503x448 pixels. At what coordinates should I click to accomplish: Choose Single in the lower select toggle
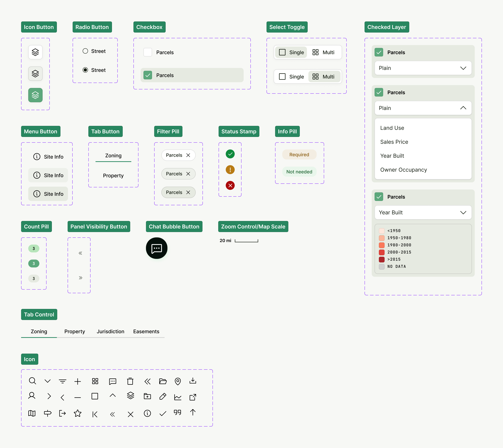[x=291, y=77]
